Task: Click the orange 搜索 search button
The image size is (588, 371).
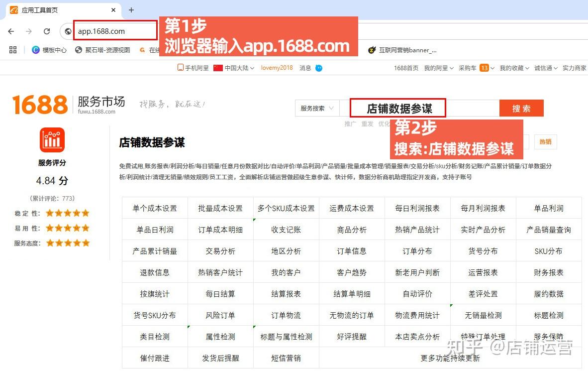Action: click(x=521, y=108)
